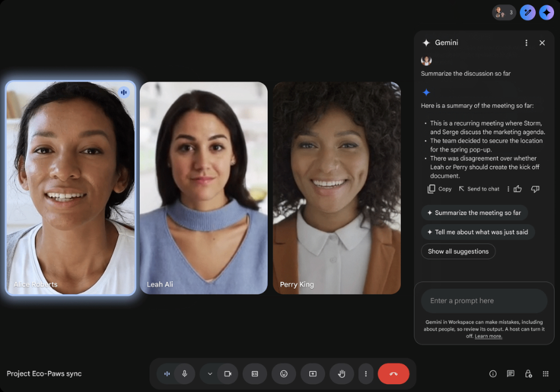Copy the Gemini summary response
560x392 pixels.
[440, 189]
